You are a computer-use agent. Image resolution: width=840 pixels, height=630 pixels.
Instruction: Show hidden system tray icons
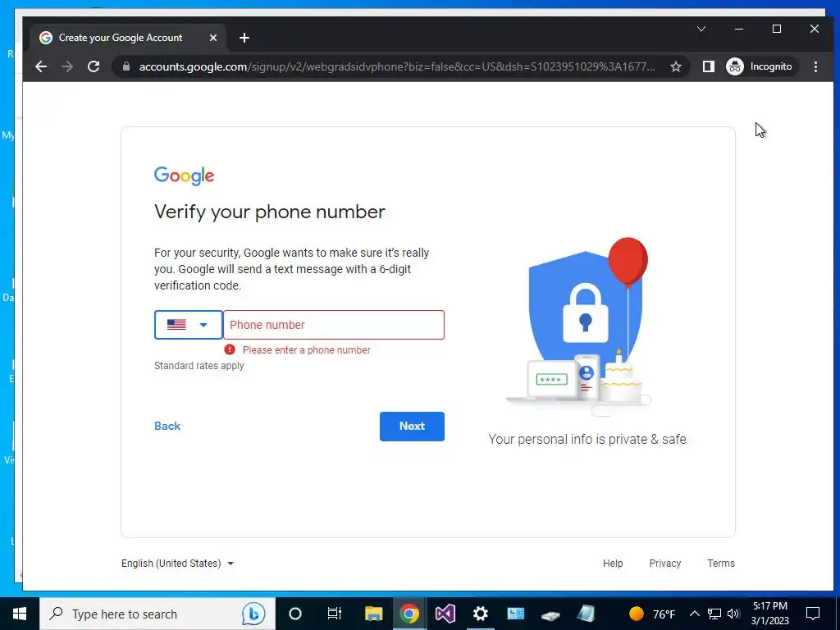(694, 614)
